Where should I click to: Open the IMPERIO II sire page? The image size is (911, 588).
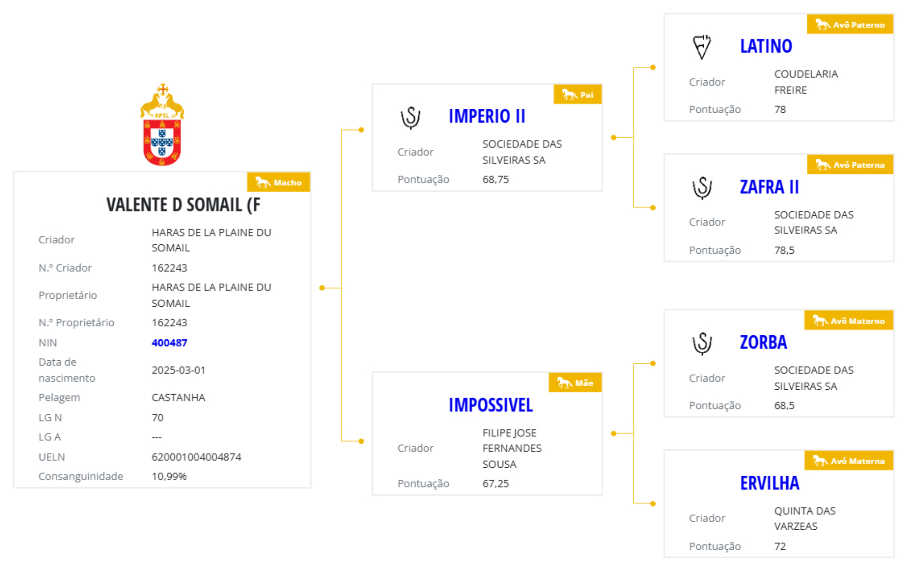pyautogui.click(x=486, y=116)
